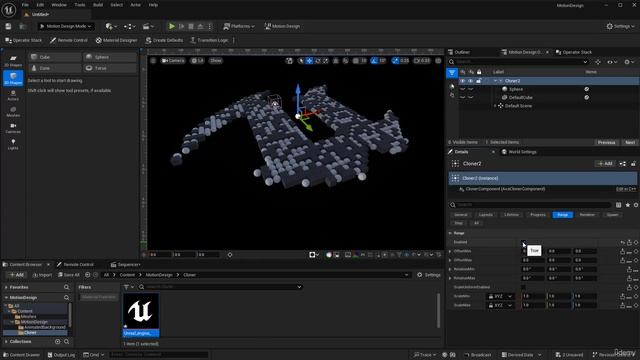
Task: Switch to the Outliner tab
Action: (x=462, y=52)
